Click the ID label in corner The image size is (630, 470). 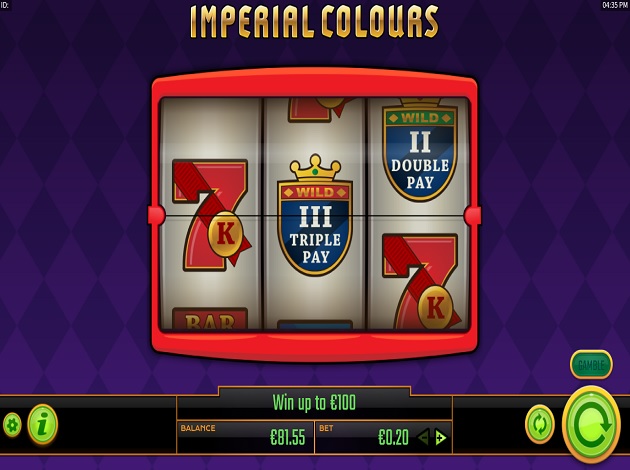5,5
